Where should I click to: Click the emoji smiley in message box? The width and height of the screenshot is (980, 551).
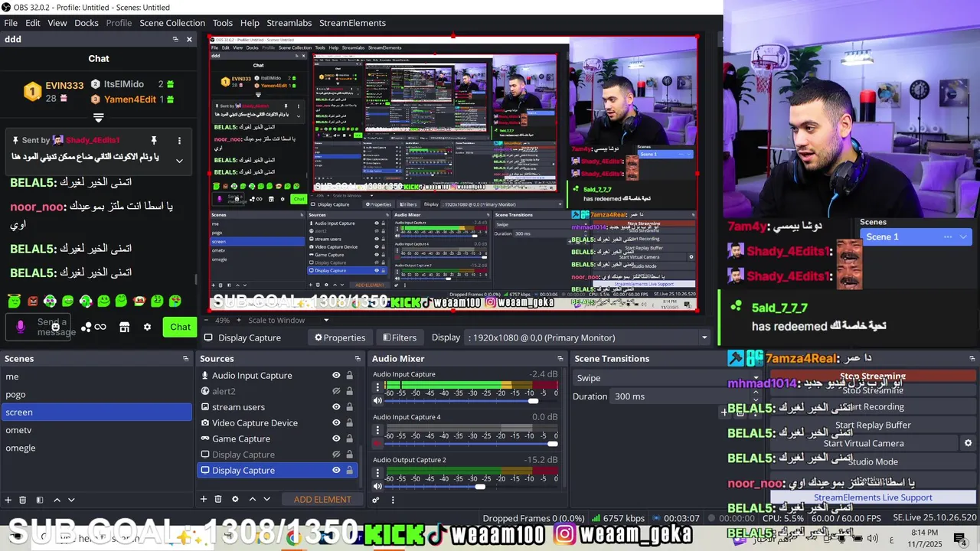click(x=55, y=327)
